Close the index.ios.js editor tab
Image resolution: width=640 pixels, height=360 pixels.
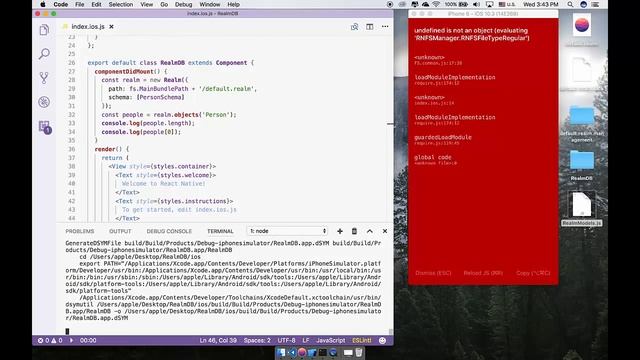[111, 27]
